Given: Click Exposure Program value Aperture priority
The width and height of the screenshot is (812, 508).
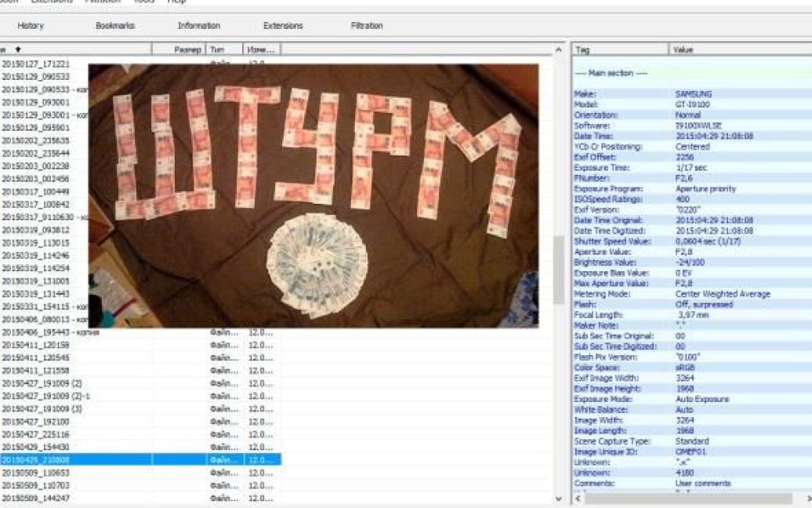Looking at the screenshot, I should pos(705,189).
